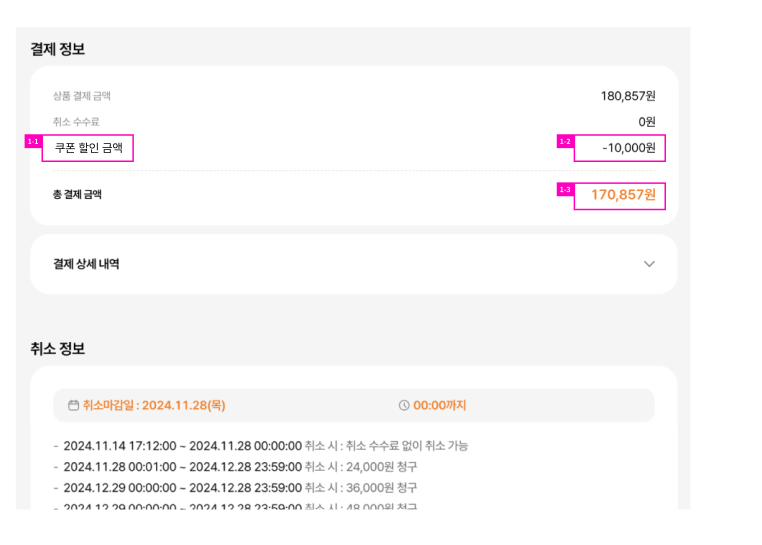This screenshot has width=762, height=545.
Task: Click the -10,000원 coupon discount value
Action: (629, 148)
